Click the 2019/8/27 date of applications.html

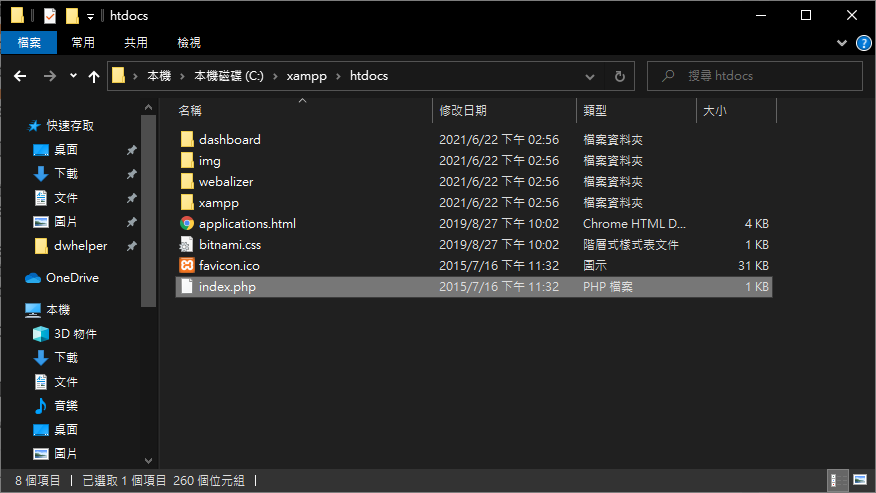[499, 224]
